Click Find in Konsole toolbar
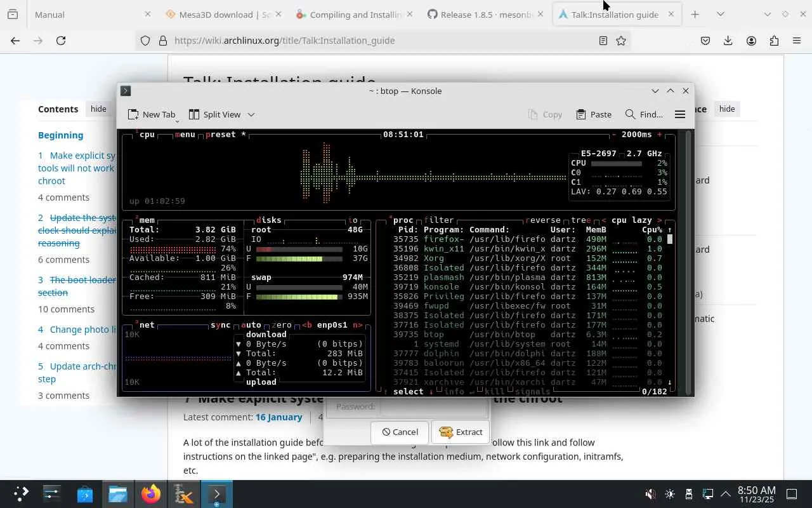812x508 pixels. [644, 114]
